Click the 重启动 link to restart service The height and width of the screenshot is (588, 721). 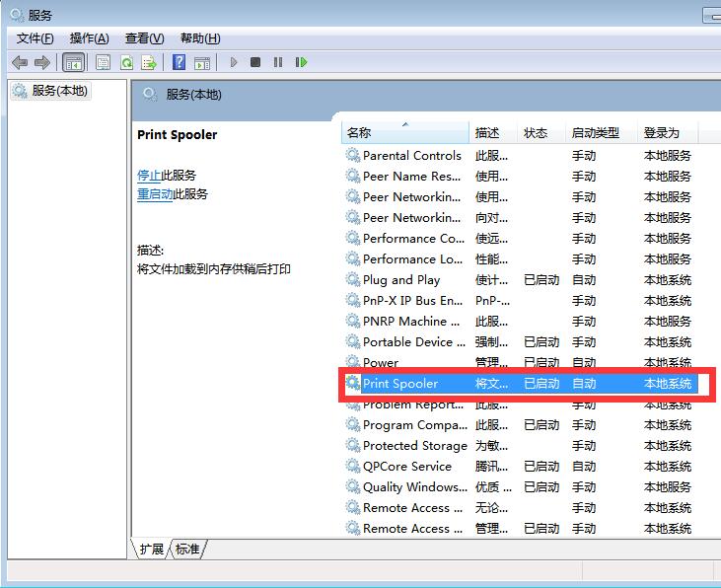(155, 194)
